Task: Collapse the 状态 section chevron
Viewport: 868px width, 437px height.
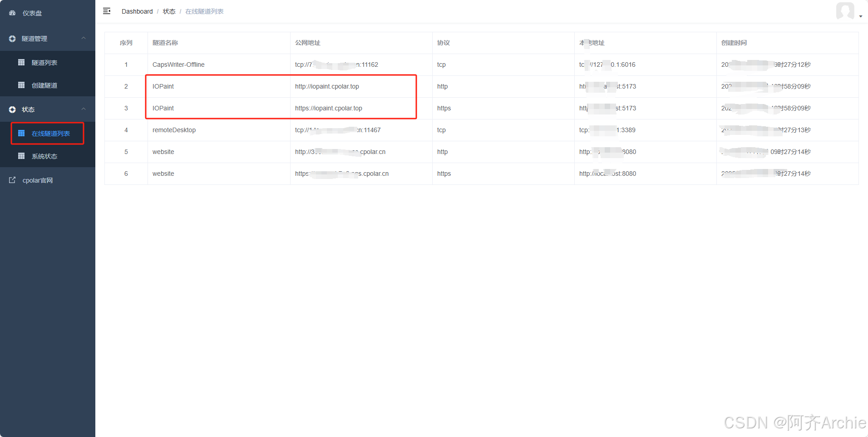Action: coord(84,109)
